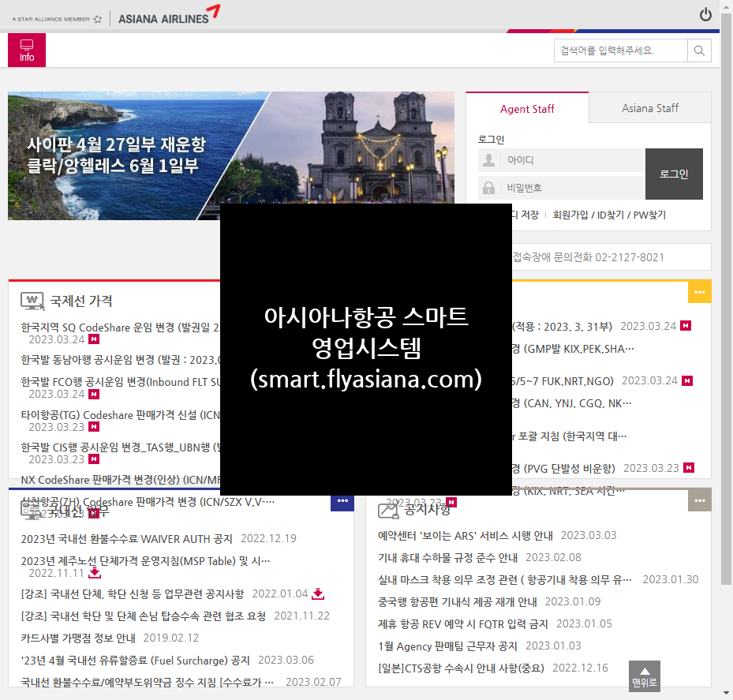Click the page vertical scrollbar

(726, 299)
